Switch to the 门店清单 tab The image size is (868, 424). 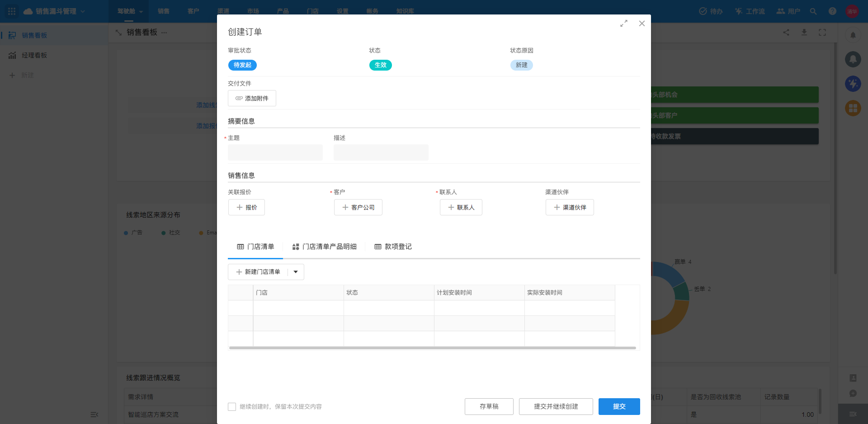coord(255,247)
